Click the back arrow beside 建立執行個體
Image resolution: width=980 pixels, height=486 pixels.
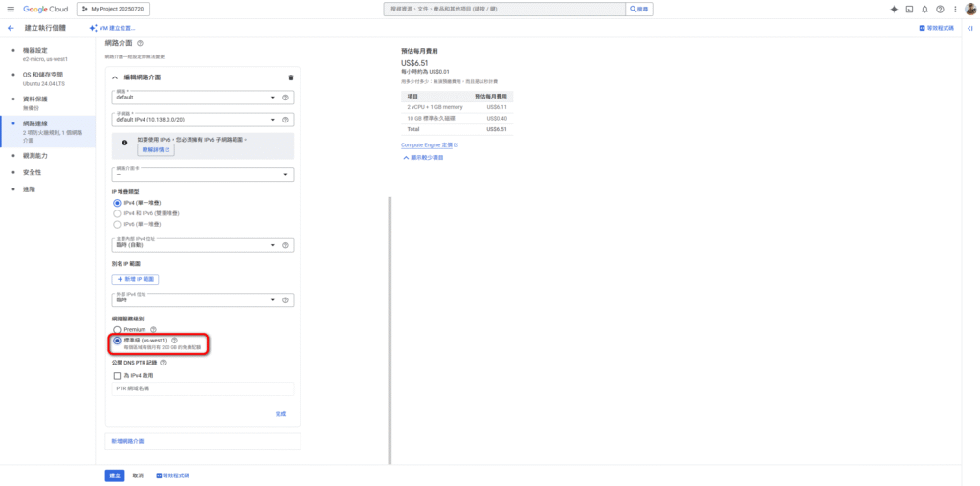(x=11, y=29)
